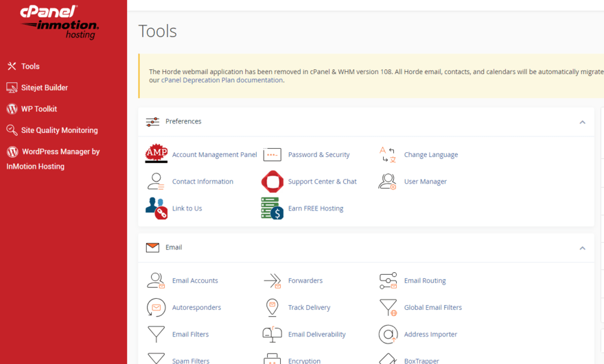Click the Address Importer icon

[x=388, y=335]
